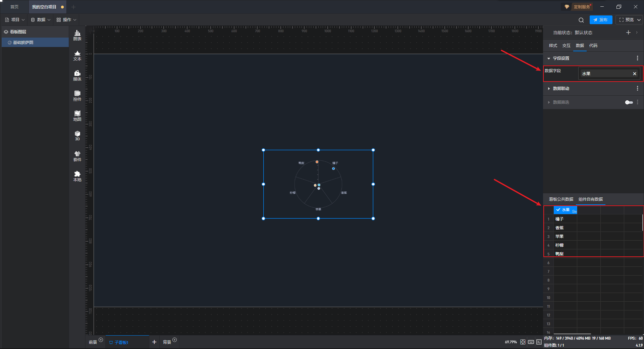Viewport: 644px width, 349px height.
Task: Collapse the 字段设置 section
Action: [x=549, y=58]
